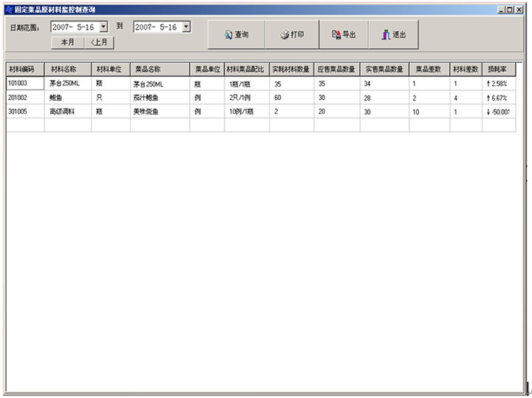Click the 材料菜品配比 column header

pyautogui.click(x=246, y=70)
